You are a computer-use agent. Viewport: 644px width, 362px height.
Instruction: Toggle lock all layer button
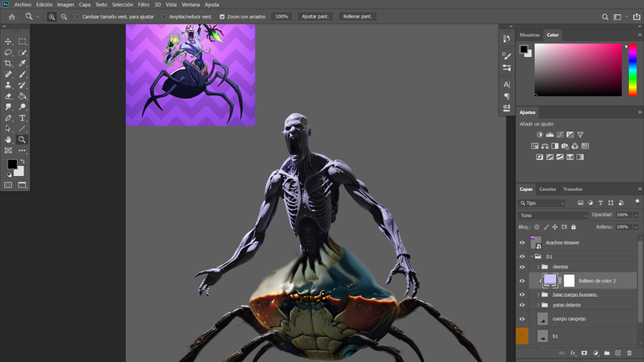tap(574, 227)
